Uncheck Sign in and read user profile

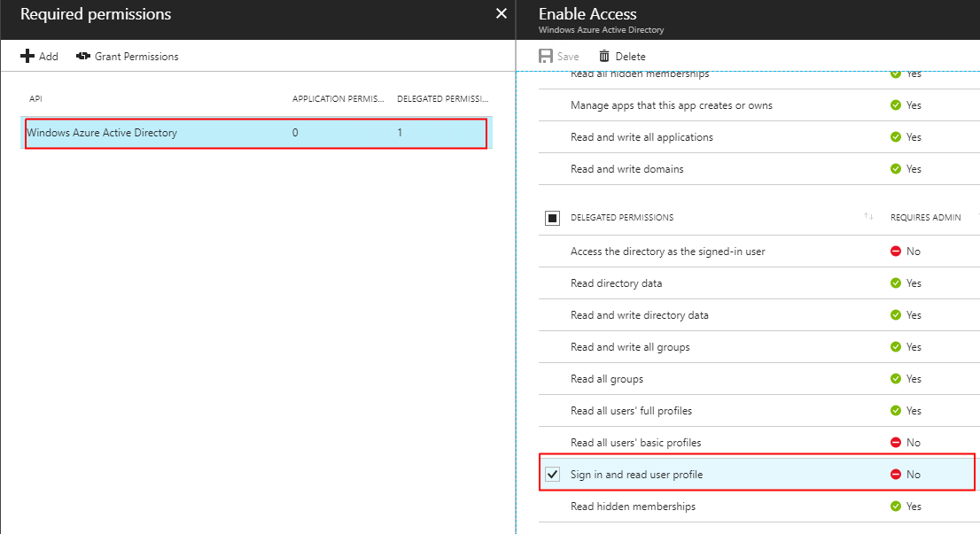pyautogui.click(x=553, y=475)
